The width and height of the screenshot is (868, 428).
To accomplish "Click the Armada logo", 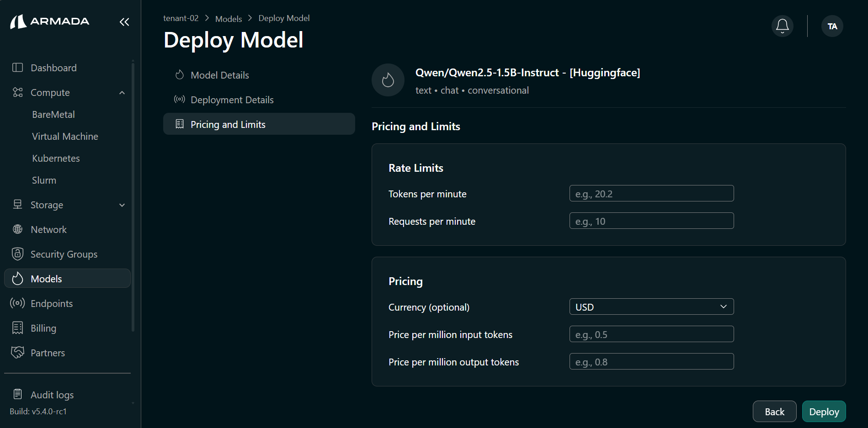I will coord(49,21).
